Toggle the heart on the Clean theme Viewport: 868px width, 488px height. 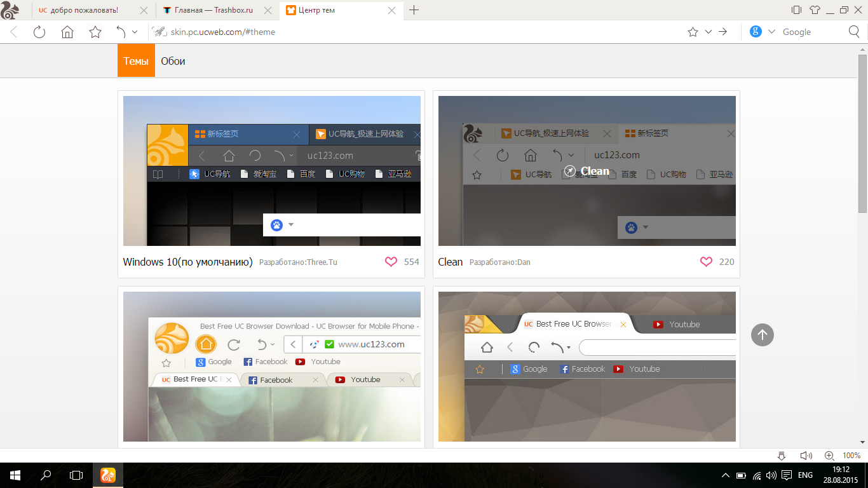pyautogui.click(x=706, y=262)
